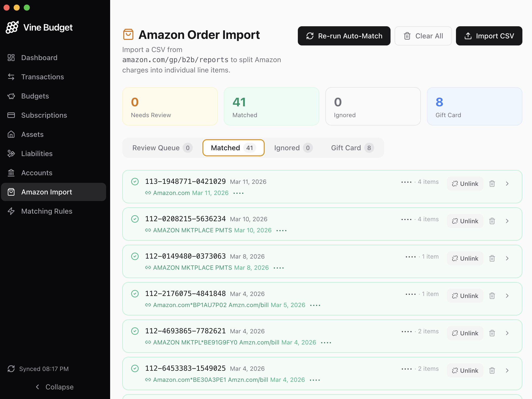
Task: Open the Budgets section
Action: pos(54,96)
